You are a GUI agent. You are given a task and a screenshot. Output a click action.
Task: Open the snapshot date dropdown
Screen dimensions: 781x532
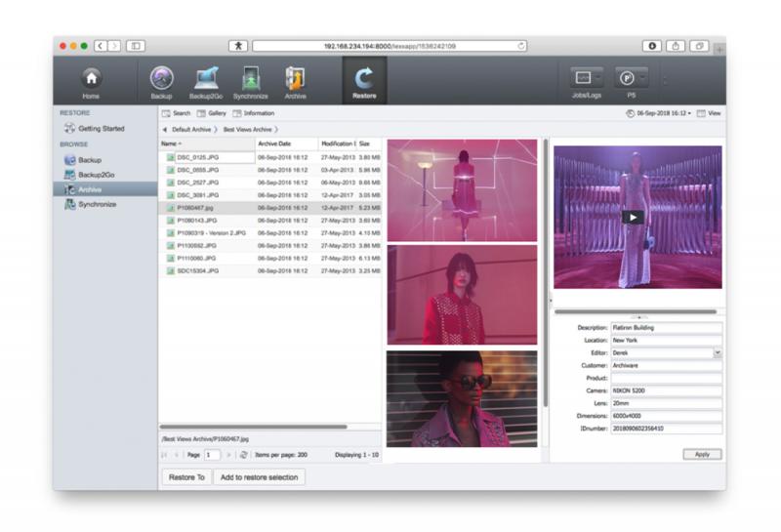[x=658, y=113]
